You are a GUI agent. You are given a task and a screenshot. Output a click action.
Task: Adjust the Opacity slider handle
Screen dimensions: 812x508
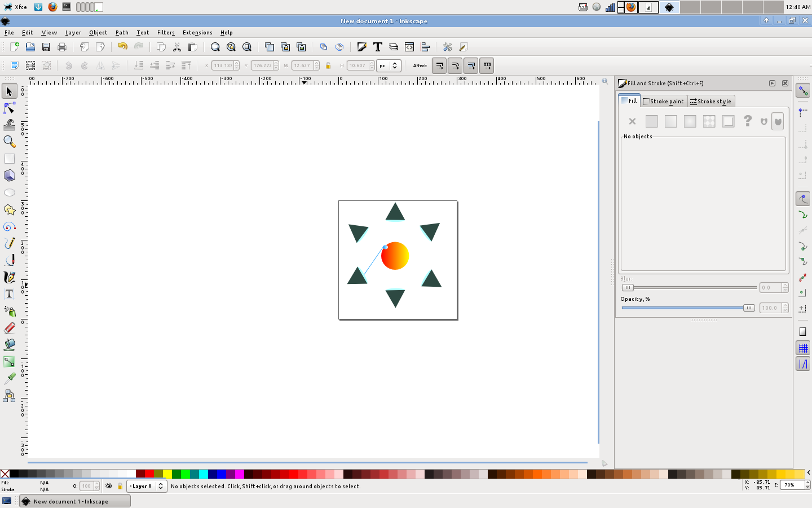point(748,308)
